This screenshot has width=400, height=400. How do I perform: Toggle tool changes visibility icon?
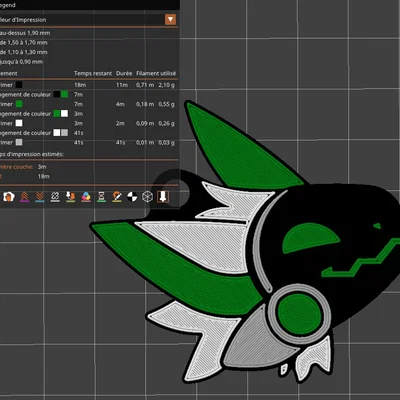70,197
